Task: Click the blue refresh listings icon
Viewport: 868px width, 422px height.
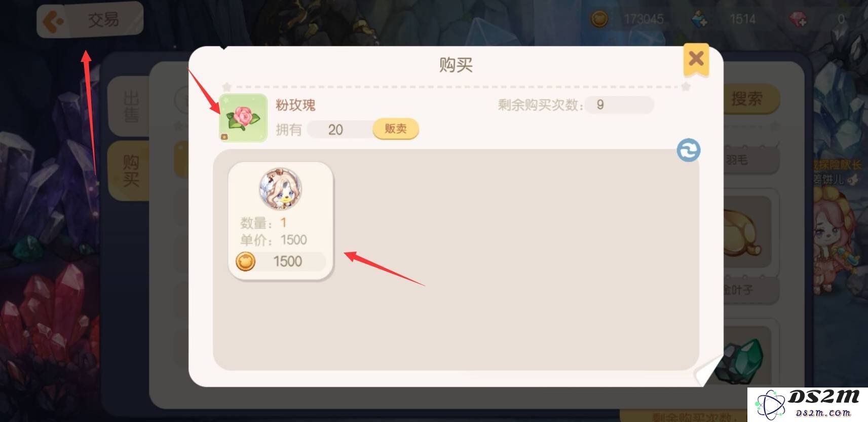Action: pyautogui.click(x=688, y=151)
